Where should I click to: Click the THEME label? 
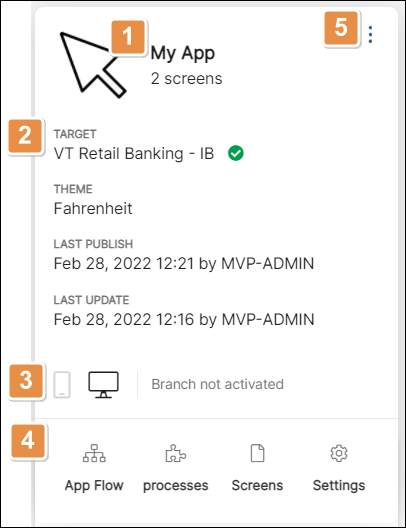click(73, 189)
